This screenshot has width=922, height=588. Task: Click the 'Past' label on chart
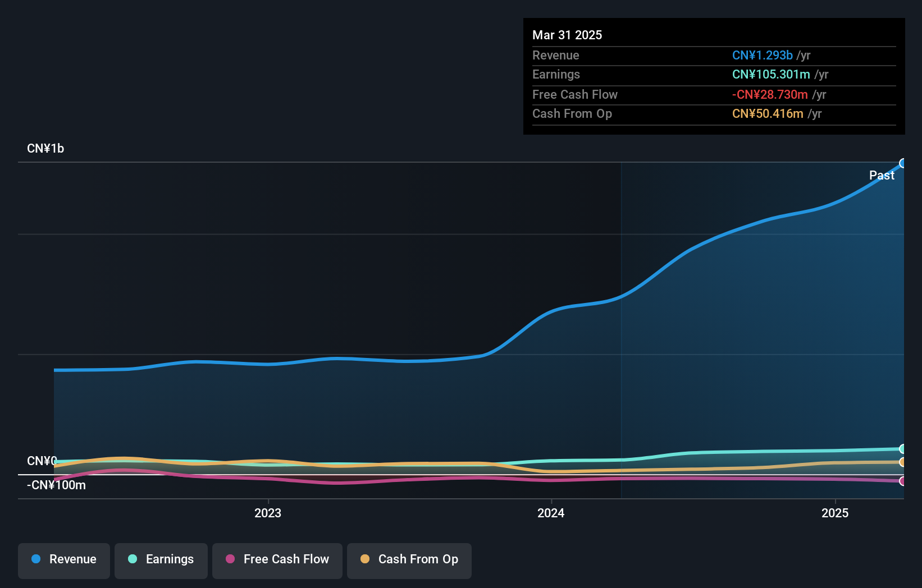click(882, 175)
